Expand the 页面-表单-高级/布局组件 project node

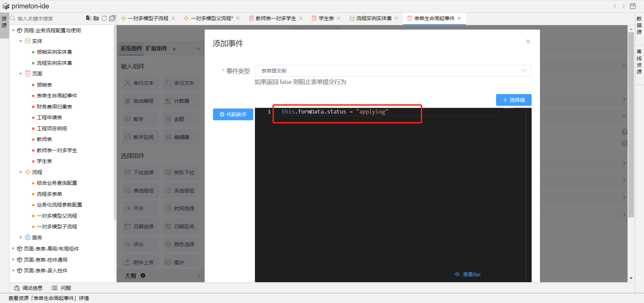13,249
